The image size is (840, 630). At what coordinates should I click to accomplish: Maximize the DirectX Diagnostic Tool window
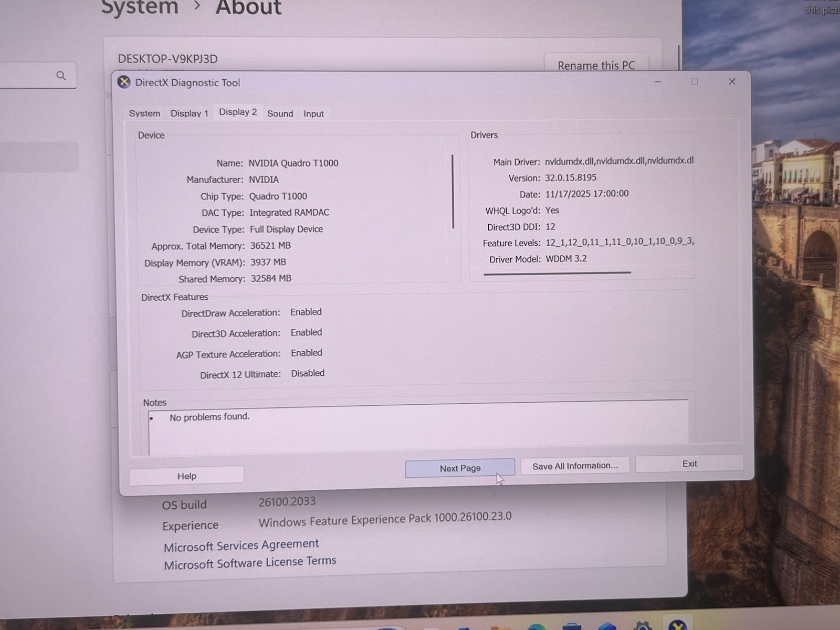coord(695,82)
